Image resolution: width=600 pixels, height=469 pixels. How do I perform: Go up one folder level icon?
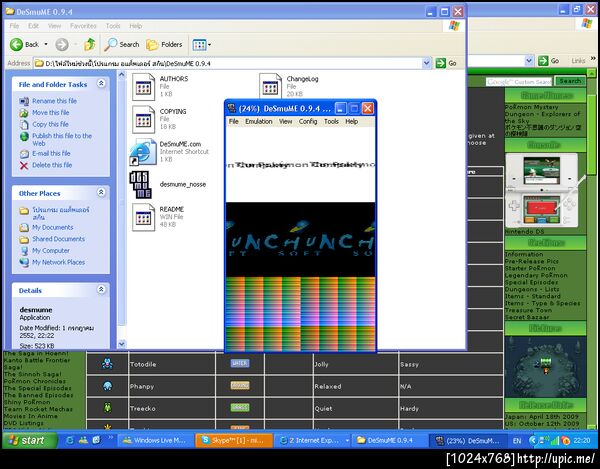90,44
